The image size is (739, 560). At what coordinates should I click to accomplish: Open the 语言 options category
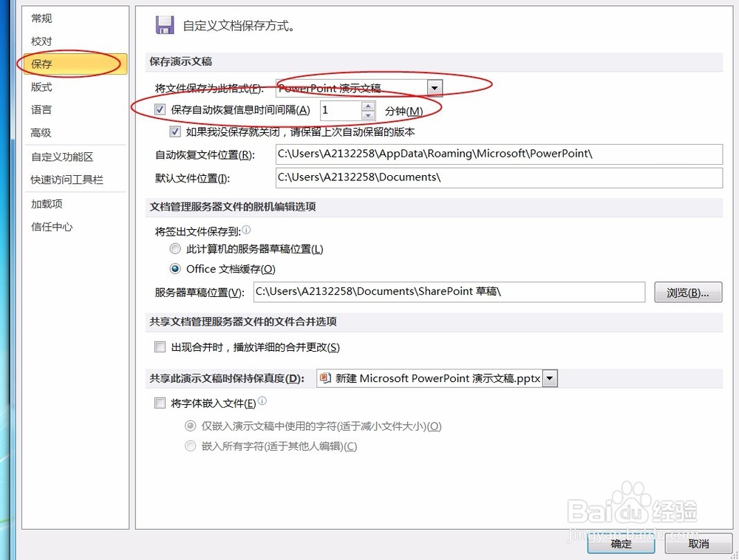[x=41, y=110]
